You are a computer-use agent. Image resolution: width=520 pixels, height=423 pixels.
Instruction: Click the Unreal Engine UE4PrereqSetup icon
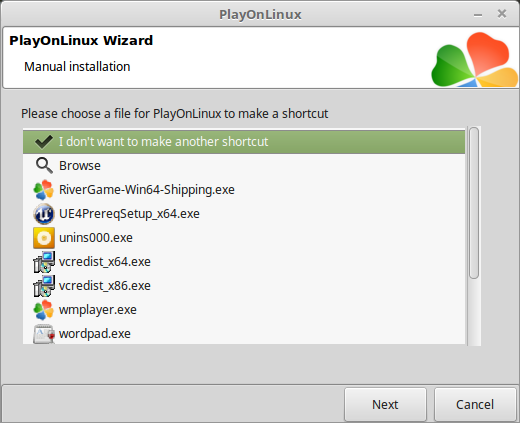click(x=44, y=214)
